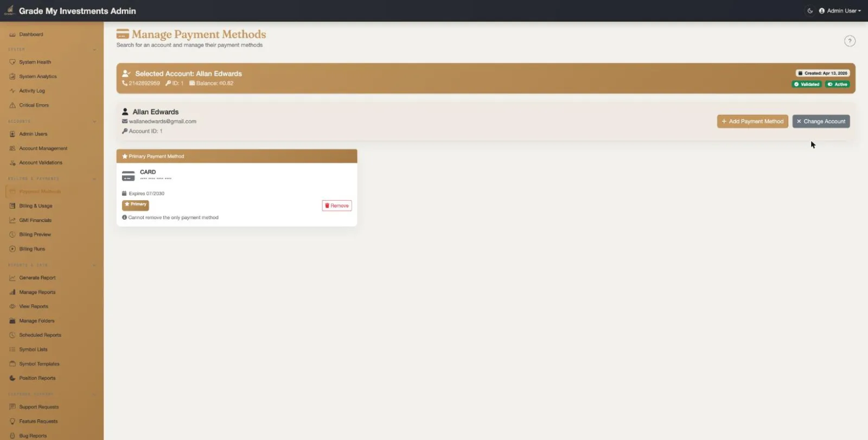Click the Bug Reports bug icon
The width and height of the screenshot is (868, 440).
[x=12, y=436]
